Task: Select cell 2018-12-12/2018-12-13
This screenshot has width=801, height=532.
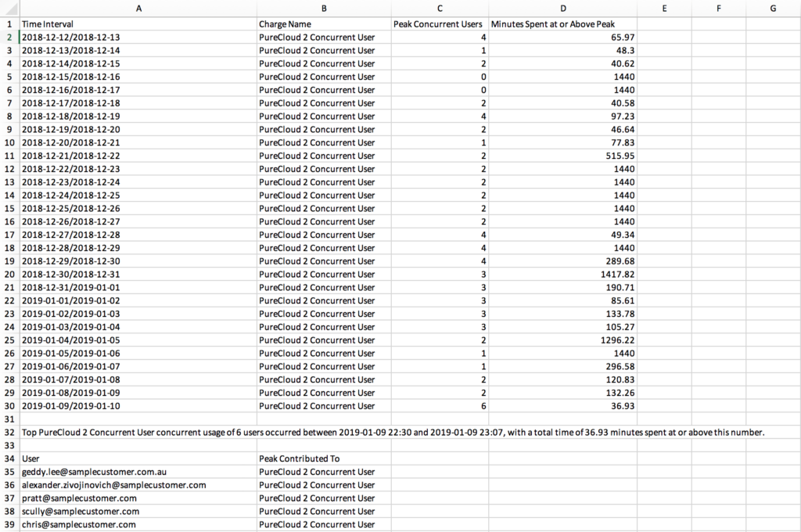Action: tap(138, 38)
